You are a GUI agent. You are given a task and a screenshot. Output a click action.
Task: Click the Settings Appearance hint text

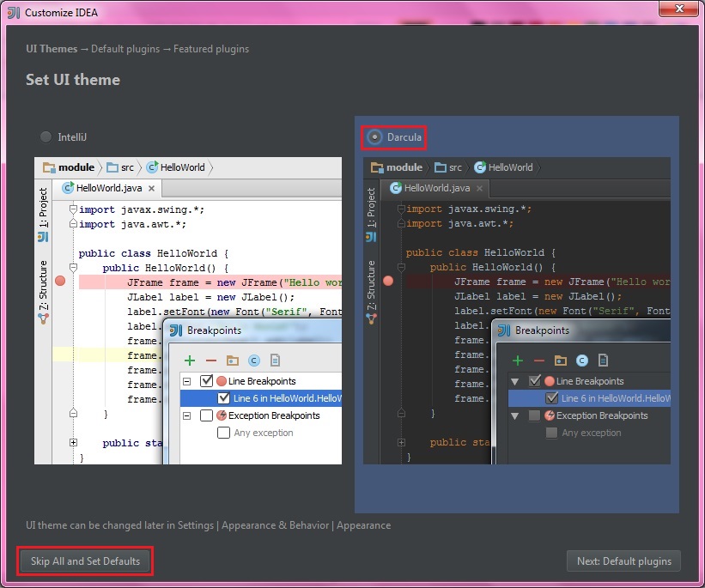pos(208,525)
